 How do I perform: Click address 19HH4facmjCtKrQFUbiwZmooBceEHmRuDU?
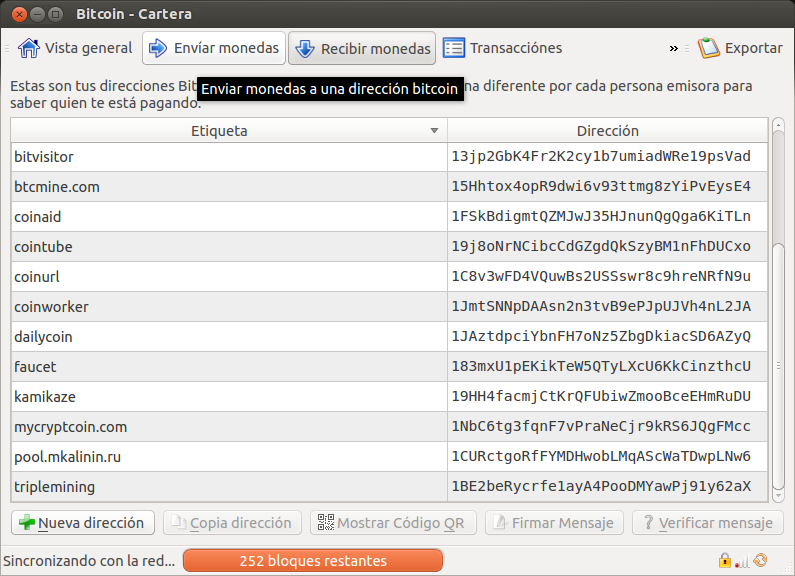pyautogui.click(x=601, y=396)
